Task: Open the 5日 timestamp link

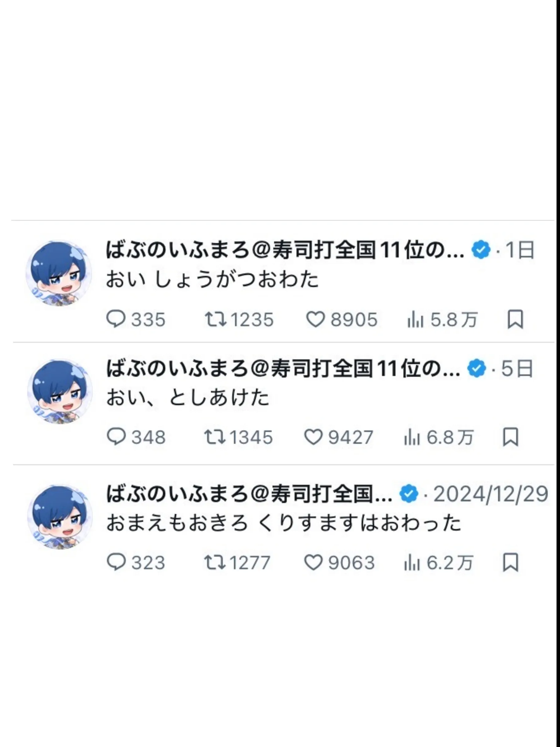Action: tap(517, 368)
